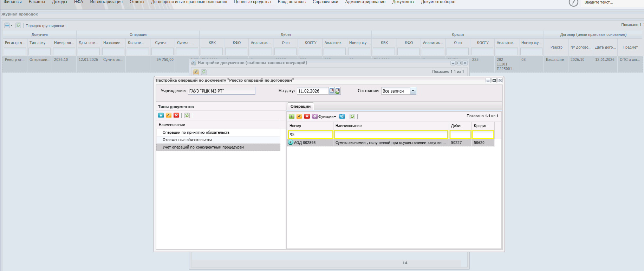Open the Расчеты menu
Screen dimensions: 644x271
tap(37, 2)
